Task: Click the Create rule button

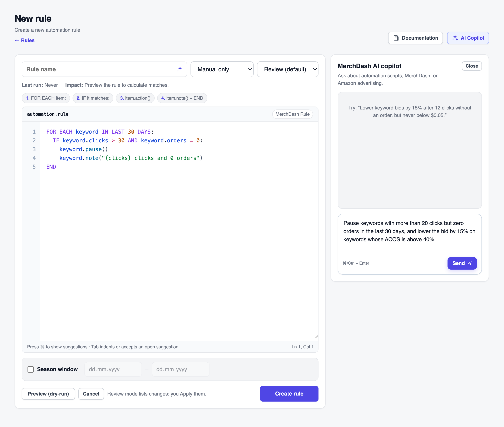Action: (289, 394)
